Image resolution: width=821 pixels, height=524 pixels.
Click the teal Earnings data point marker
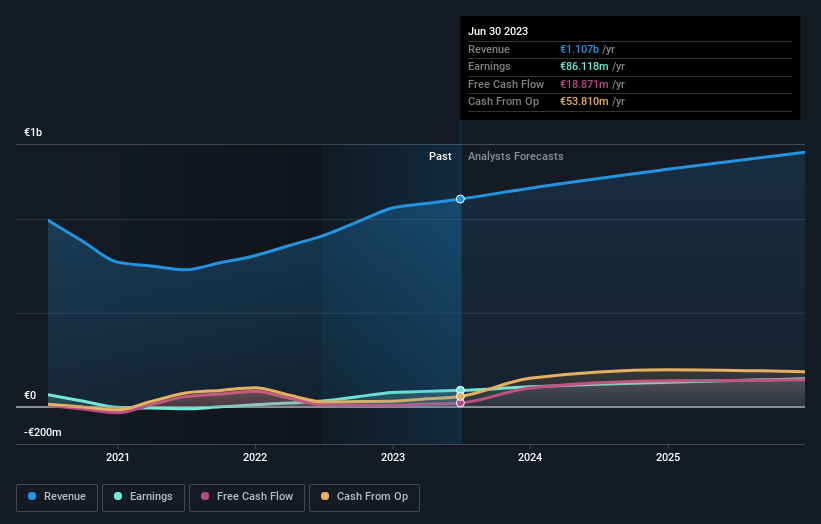[460, 390]
